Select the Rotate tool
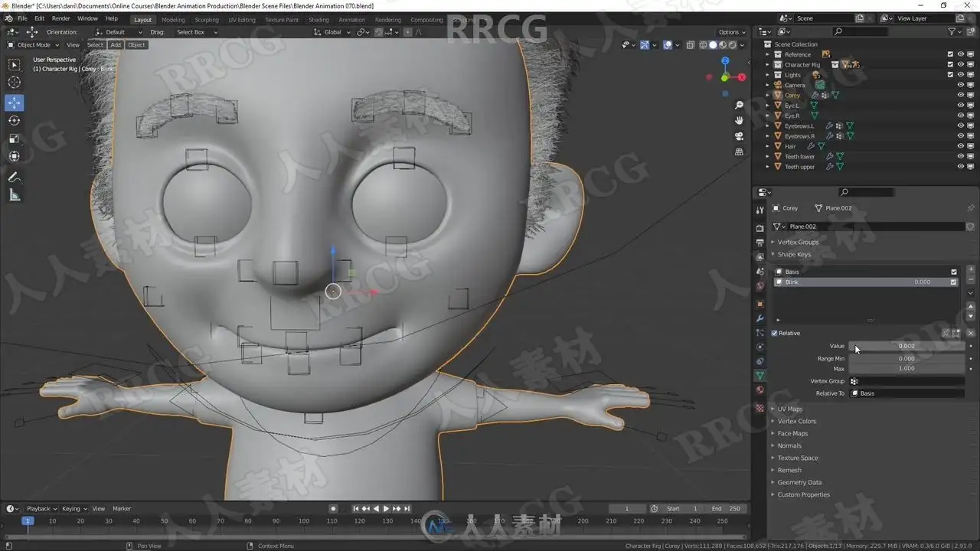The image size is (980, 551). tap(15, 121)
